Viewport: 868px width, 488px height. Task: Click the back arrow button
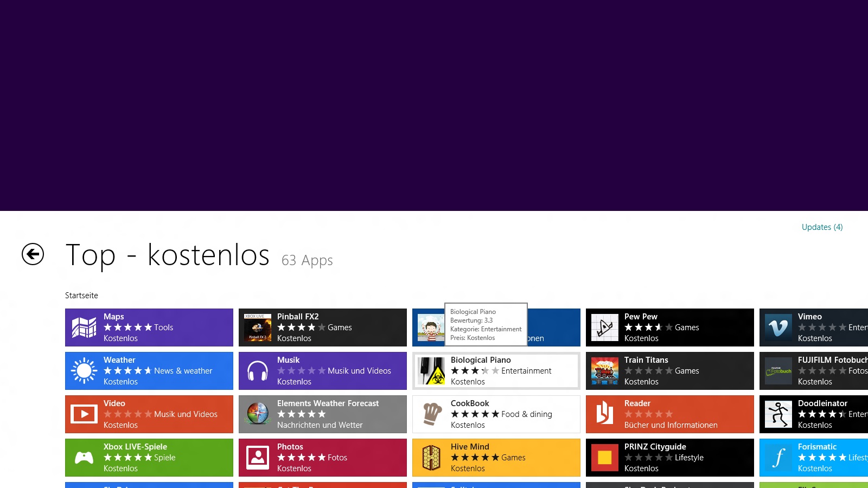33,254
